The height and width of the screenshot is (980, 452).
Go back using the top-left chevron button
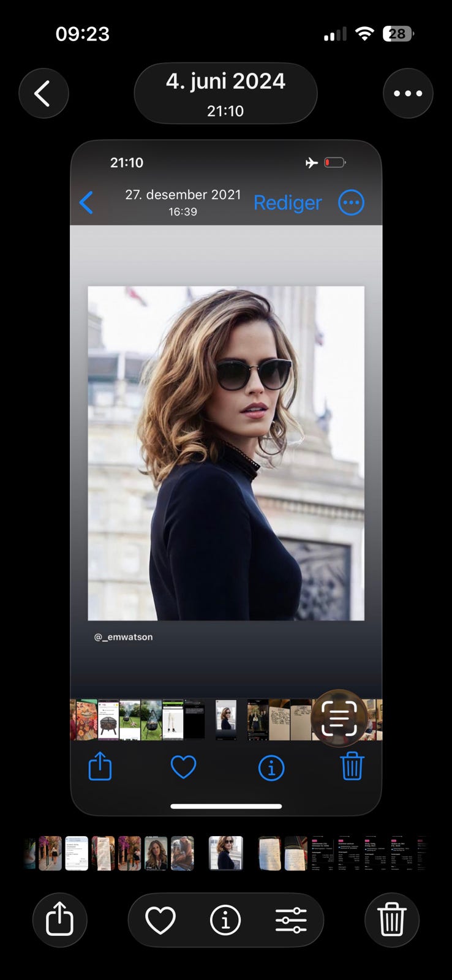[x=43, y=94]
